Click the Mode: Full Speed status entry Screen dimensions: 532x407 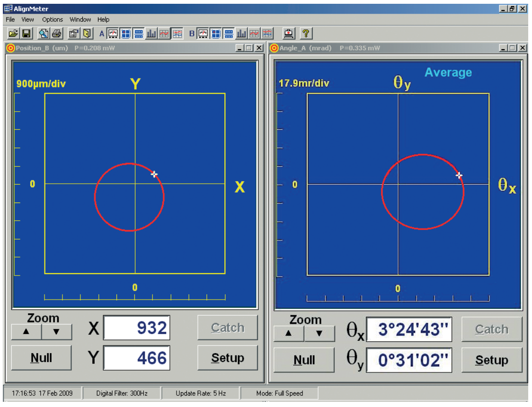(x=280, y=393)
